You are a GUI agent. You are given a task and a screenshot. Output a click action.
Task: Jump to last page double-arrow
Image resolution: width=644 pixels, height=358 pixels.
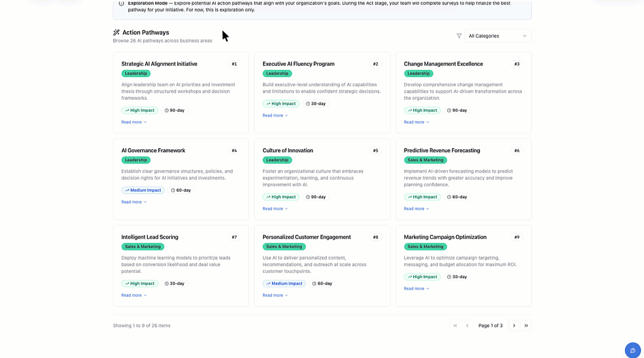(x=526, y=326)
